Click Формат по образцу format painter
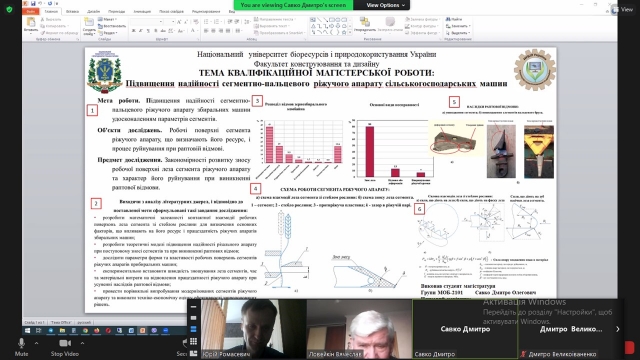The image size is (640, 360). [59, 33]
